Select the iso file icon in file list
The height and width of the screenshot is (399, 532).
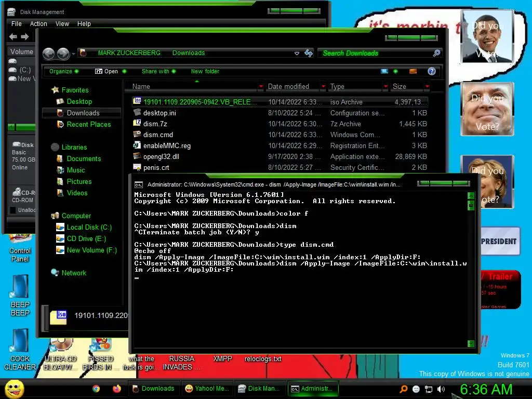coord(137,101)
